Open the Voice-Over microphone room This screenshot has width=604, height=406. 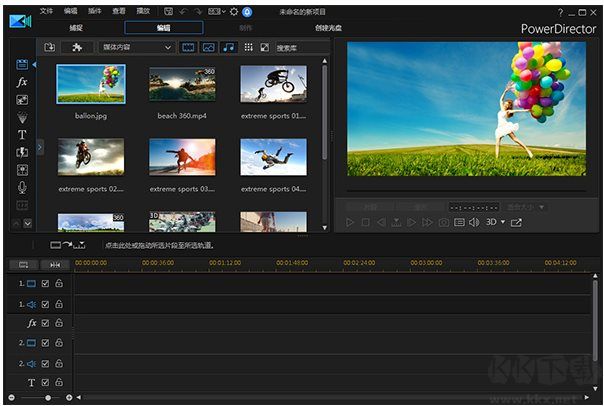(22, 187)
